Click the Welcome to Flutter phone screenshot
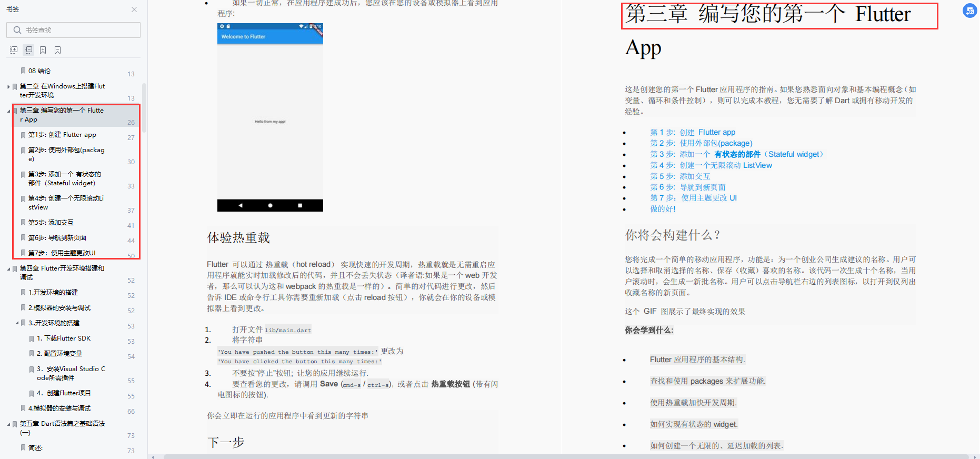 [270, 117]
